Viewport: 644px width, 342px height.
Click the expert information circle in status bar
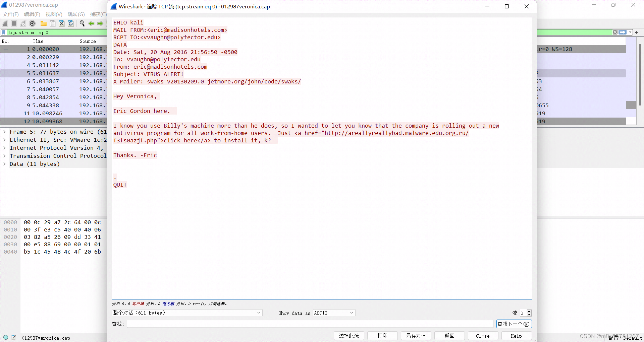tap(6, 337)
